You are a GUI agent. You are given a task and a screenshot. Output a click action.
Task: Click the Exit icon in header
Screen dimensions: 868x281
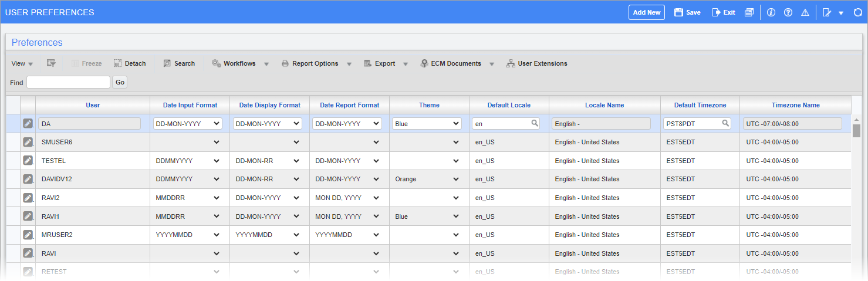[x=716, y=12]
